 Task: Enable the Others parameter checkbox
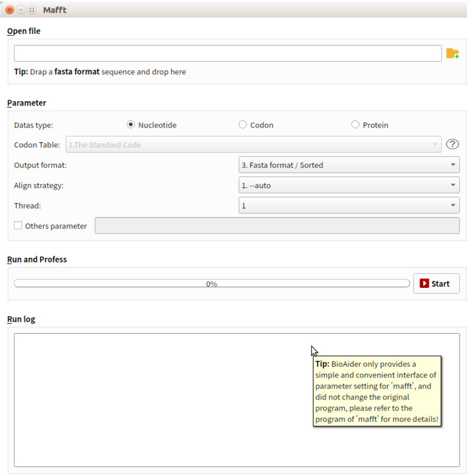(x=18, y=225)
